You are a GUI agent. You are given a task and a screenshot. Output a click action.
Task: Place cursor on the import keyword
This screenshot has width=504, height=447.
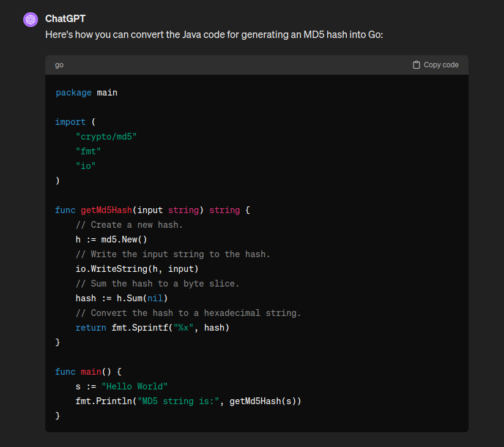70,122
